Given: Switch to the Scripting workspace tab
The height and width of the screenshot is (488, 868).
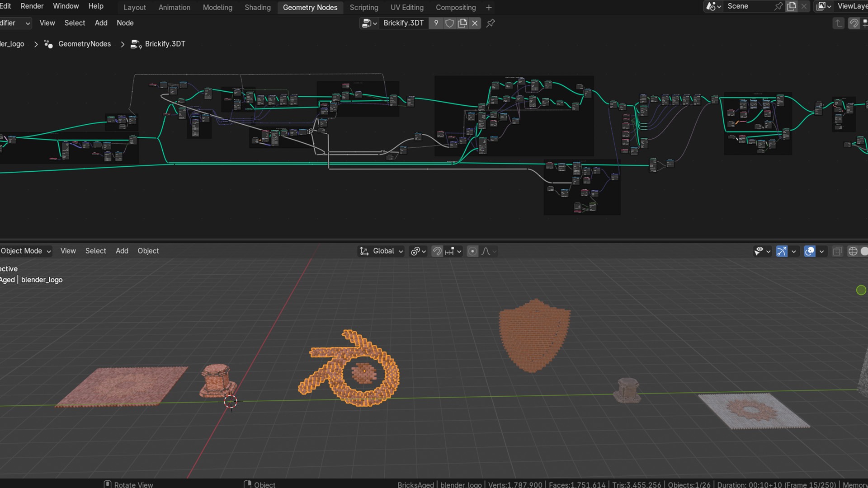Looking at the screenshot, I should (364, 7).
